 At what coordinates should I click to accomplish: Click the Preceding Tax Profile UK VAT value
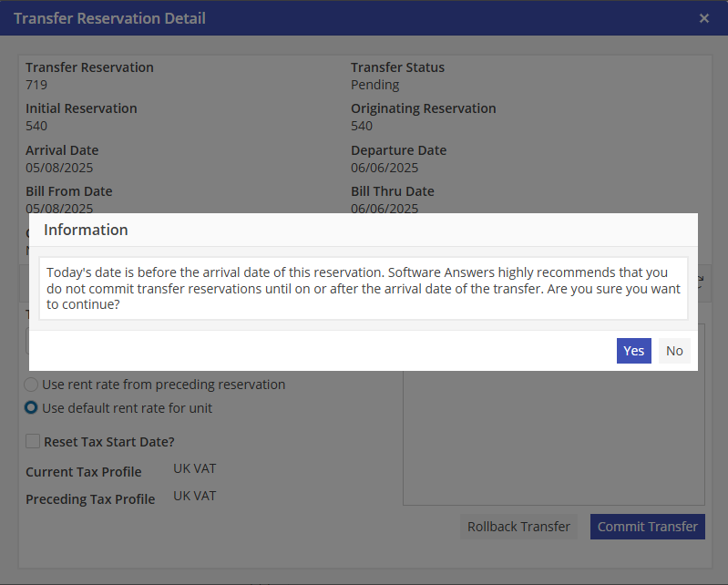coord(195,497)
